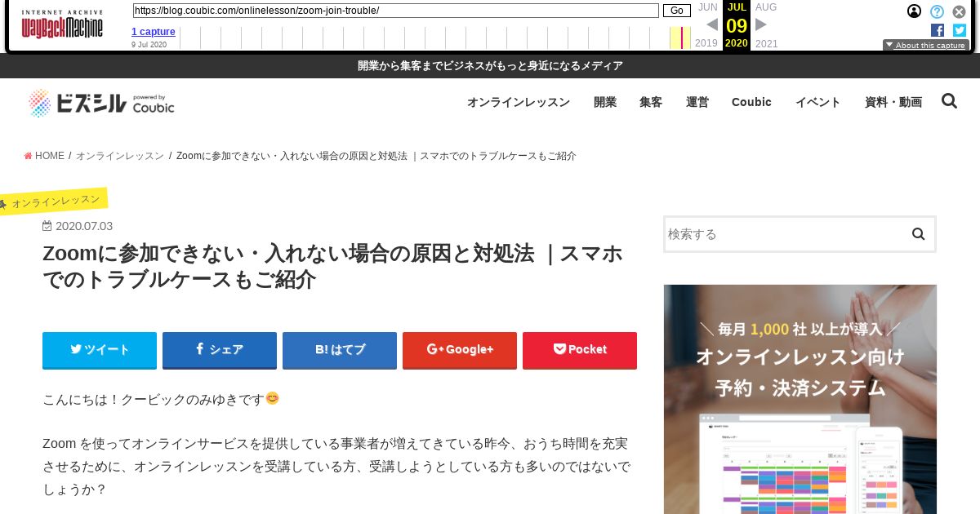Select the AUG month in Wayback
980x514 pixels.
point(766,7)
